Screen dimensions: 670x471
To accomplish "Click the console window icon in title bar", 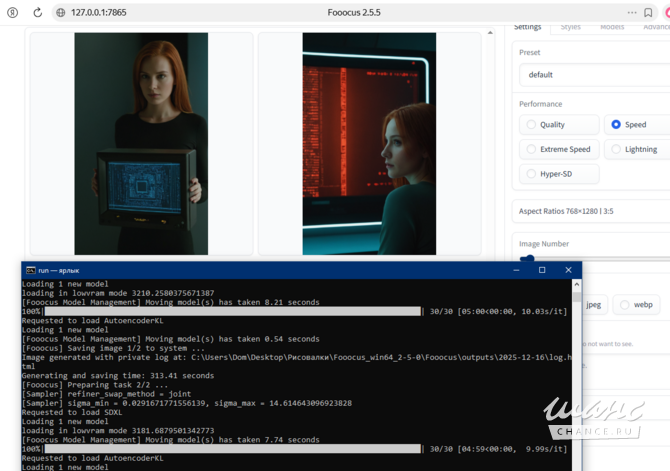I will (x=30, y=270).
